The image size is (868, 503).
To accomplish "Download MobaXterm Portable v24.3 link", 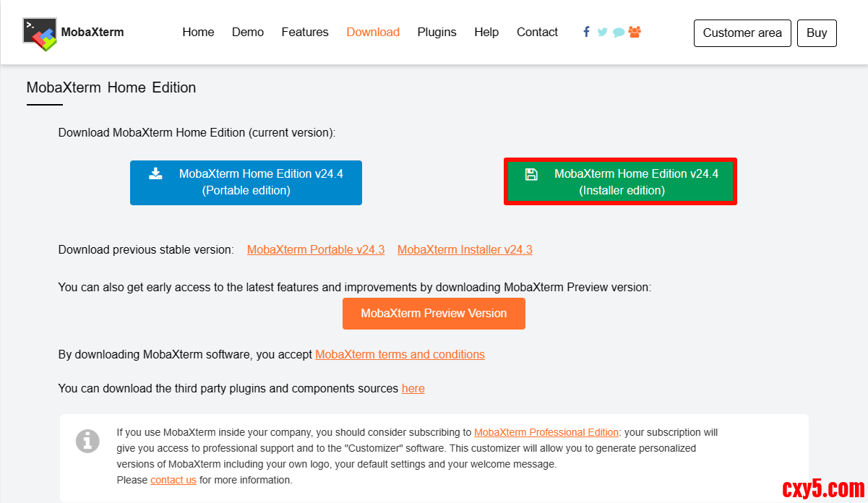I will coord(316,250).
